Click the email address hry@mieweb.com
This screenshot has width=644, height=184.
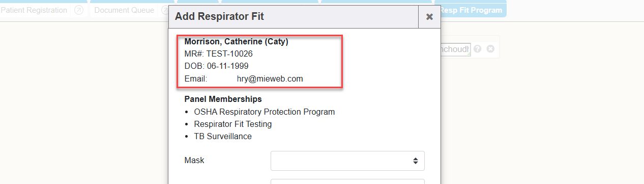coord(270,79)
